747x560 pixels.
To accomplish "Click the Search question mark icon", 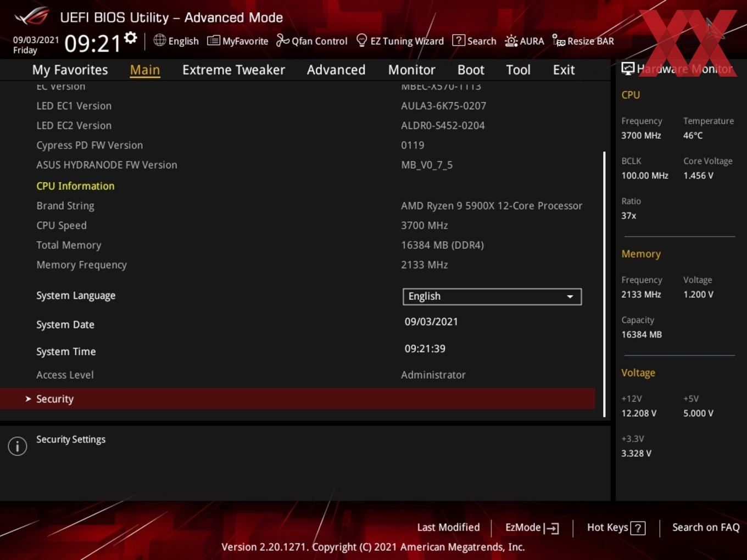I will pyautogui.click(x=458, y=40).
